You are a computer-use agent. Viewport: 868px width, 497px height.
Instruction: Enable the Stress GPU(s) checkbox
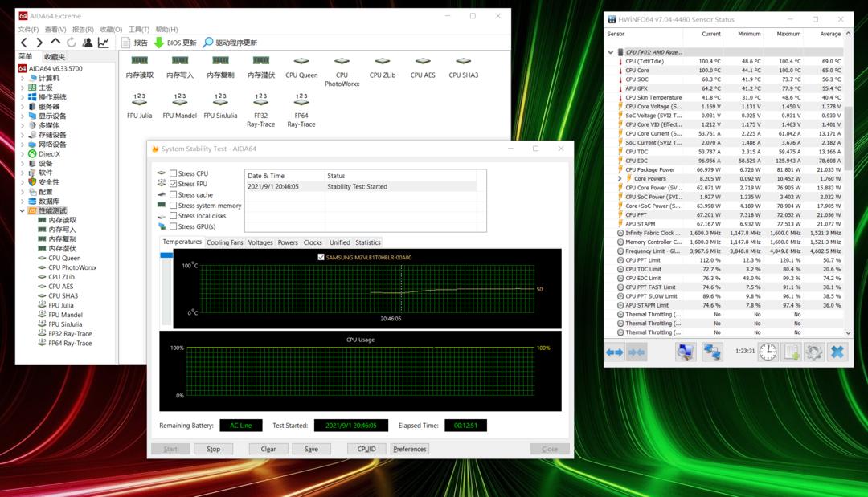click(174, 226)
